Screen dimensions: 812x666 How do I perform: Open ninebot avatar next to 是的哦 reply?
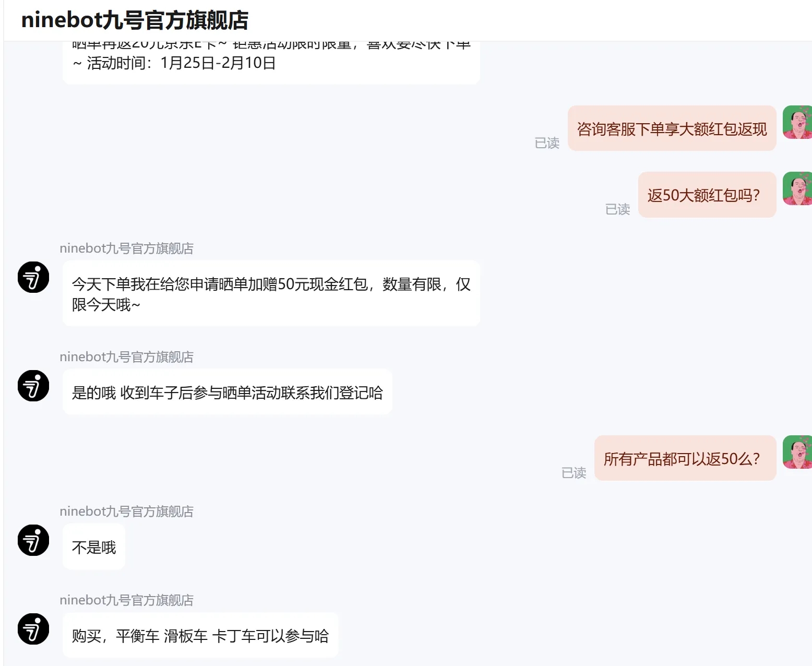[33, 386]
